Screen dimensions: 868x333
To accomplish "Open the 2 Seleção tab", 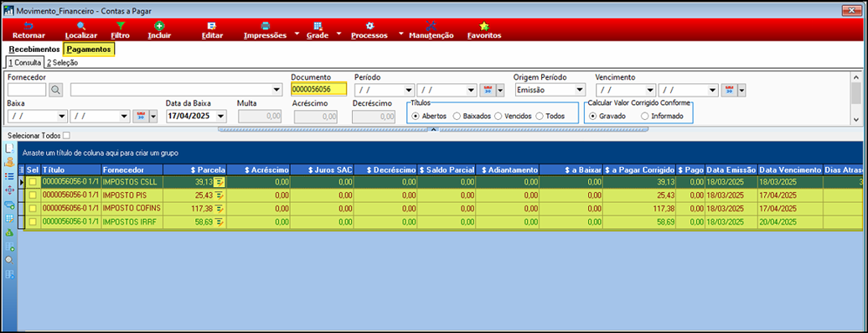I will pos(62,63).
